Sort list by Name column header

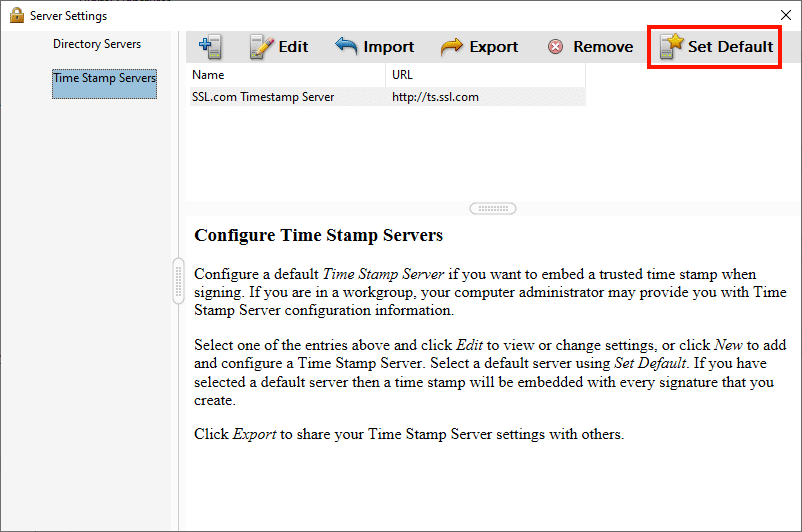[286, 75]
